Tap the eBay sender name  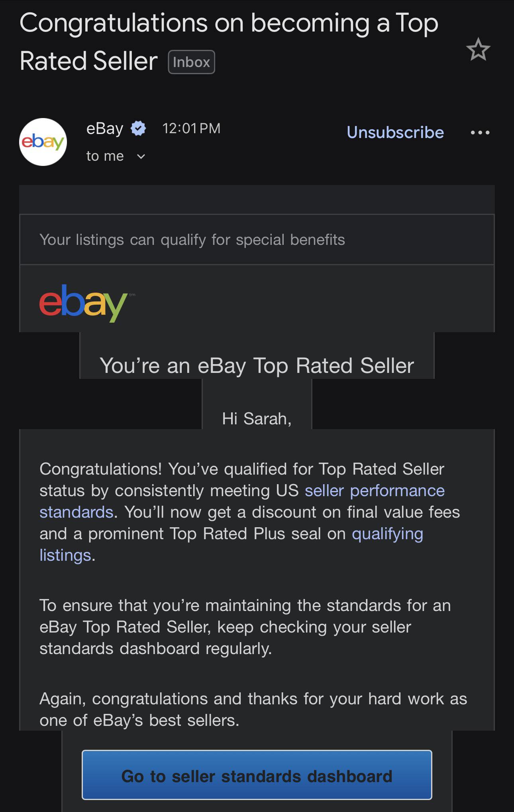105,128
